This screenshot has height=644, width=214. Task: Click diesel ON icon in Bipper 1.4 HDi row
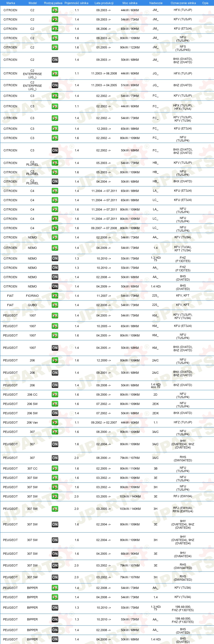tap(55, 639)
